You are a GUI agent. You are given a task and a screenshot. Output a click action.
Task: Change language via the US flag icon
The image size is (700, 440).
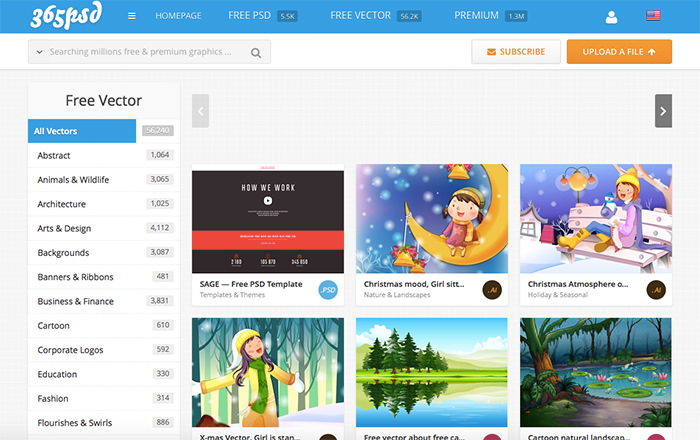coord(653,16)
